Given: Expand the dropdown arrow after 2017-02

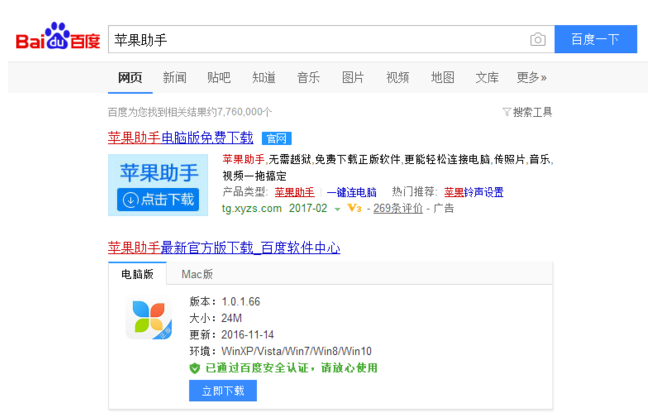Looking at the screenshot, I should coord(338,209).
